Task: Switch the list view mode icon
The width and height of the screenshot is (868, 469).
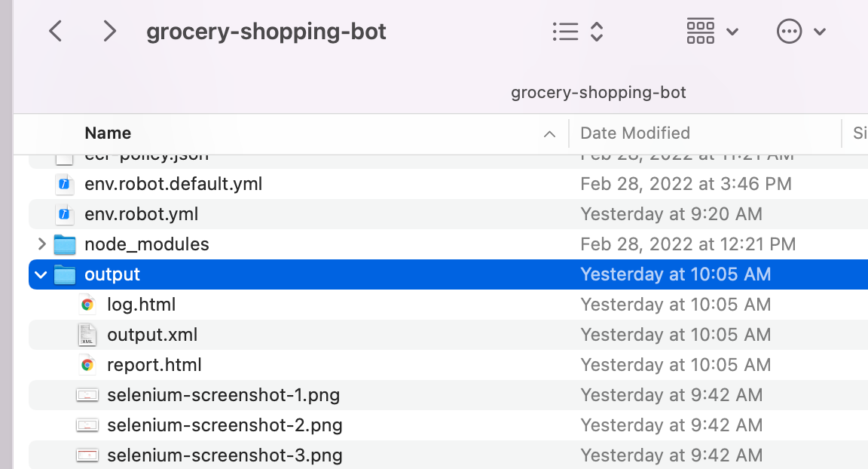Action: (x=565, y=32)
